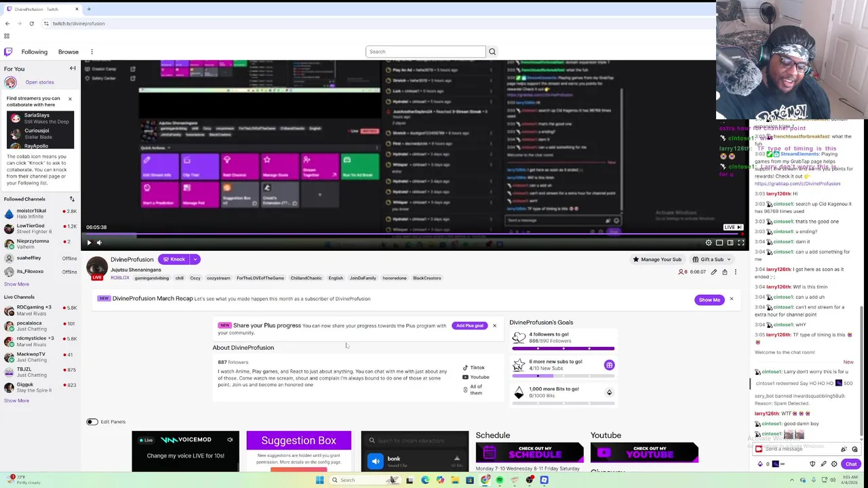Open the chat settings gear
Image resolution: width=868 pixels, height=488 pixels.
click(x=834, y=464)
